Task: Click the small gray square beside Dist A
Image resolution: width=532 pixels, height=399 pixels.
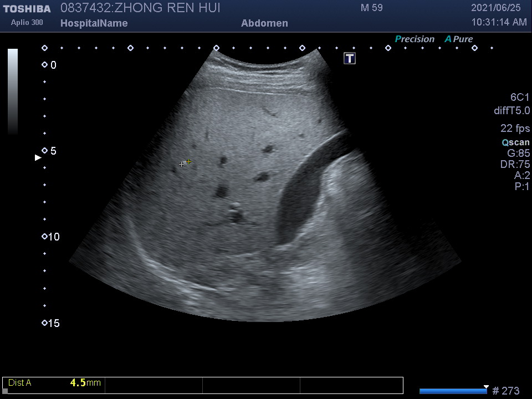Action: tap(6, 391)
